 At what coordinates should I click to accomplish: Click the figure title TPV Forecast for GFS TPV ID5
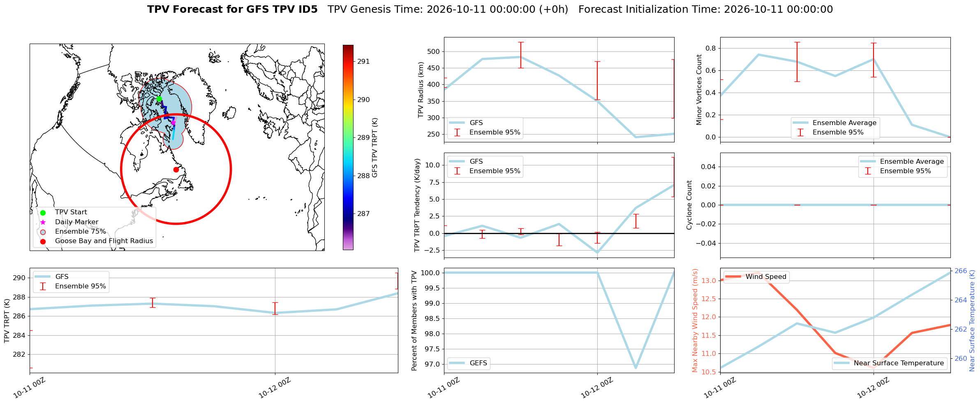(232, 9)
